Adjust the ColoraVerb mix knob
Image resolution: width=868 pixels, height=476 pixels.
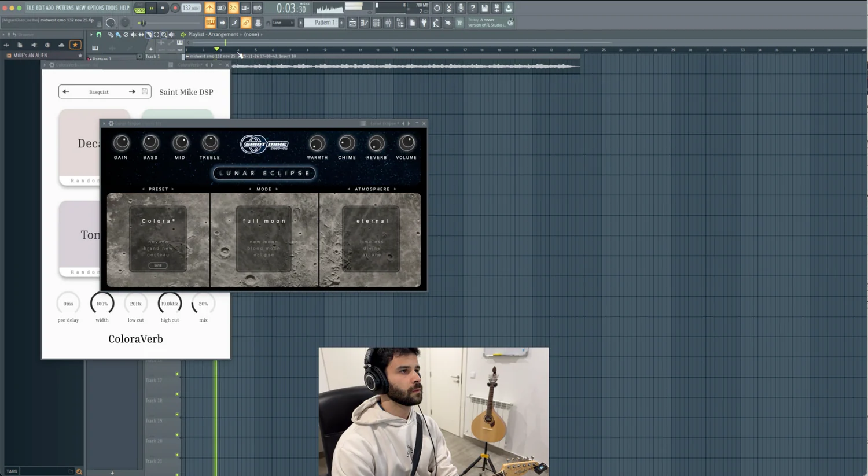tap(203, 304)
